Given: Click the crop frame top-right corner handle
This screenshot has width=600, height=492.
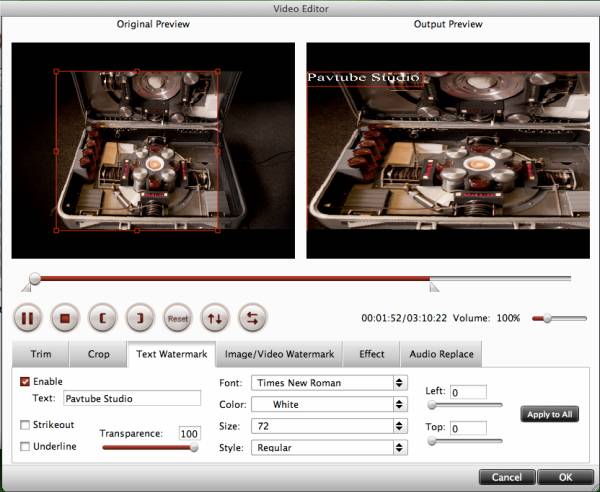Looking at the screenshot, I should tap(218, 71).
